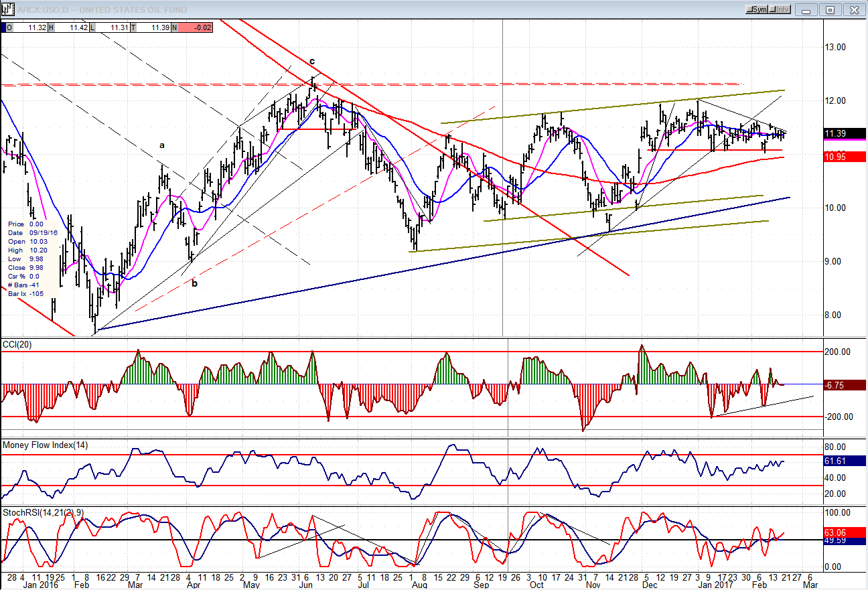The image size is (868, 590).
Task: Select the wave label c annotation
Action: point(312,62)
